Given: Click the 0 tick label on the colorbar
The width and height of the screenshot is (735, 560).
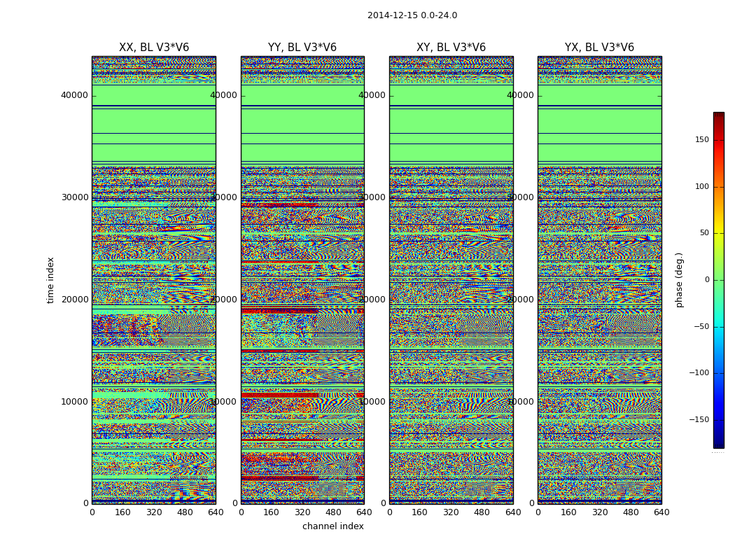Looking at the screenshot, I should coord(707,280).
